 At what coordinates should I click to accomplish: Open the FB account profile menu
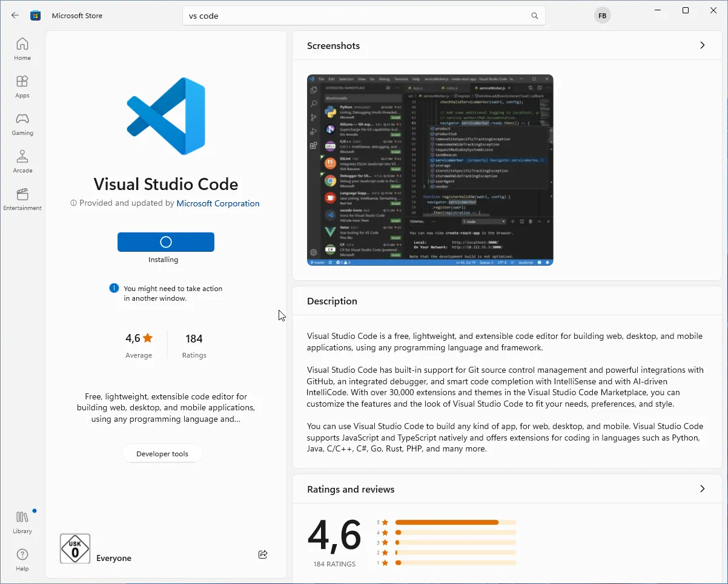tap(602, 15)
